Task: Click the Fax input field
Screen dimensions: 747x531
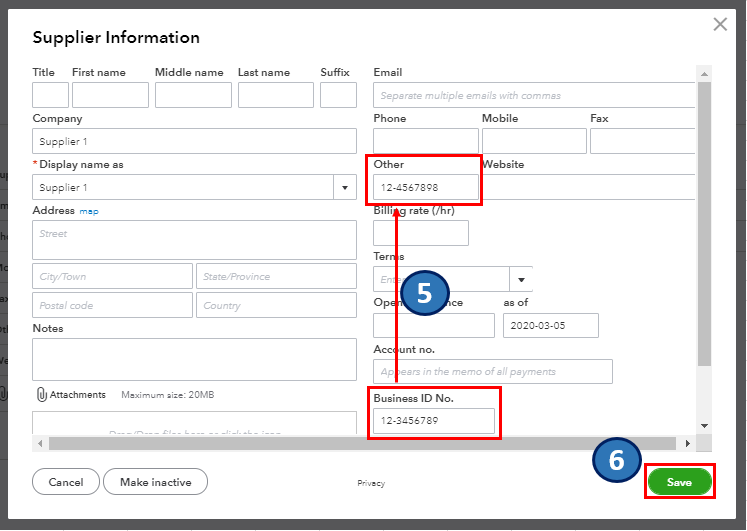Action: 643,141
